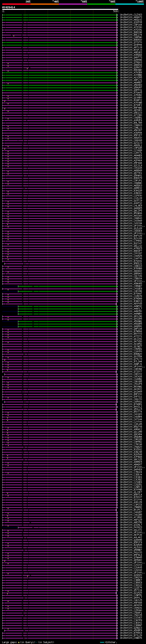
Task: Select hit label UniRef100_Q1VAR0
Action: pyautogui.click(x=131, y=98)
